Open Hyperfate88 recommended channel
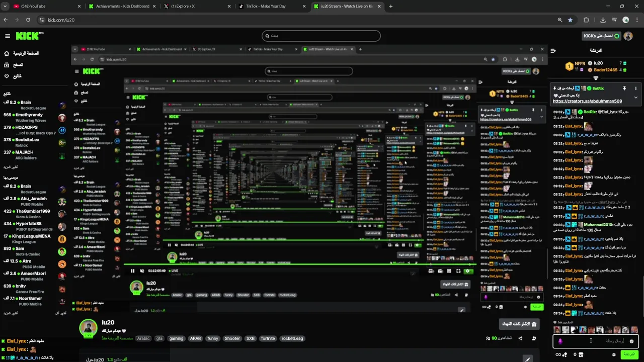644x362 pixels. 35,226
